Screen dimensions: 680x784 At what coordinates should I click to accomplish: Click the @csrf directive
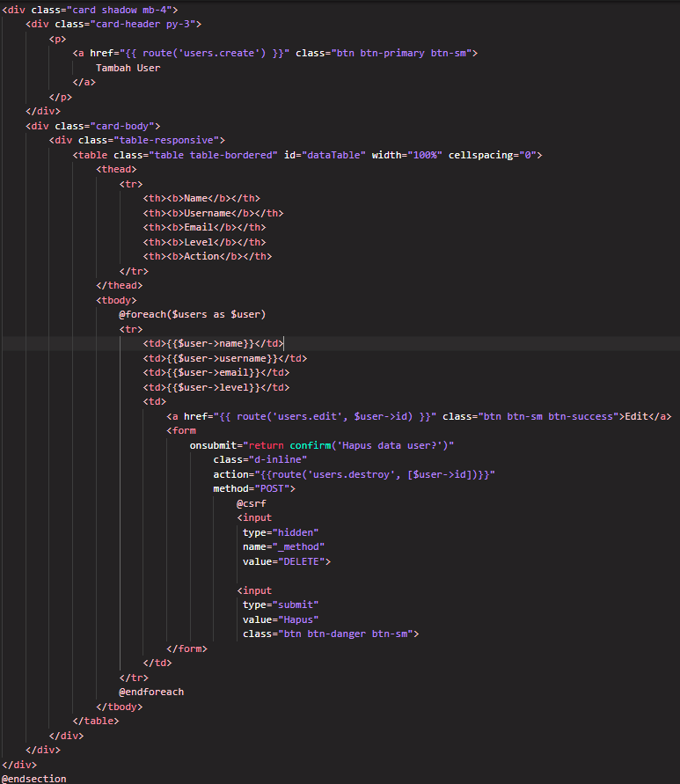coord(252,503)
